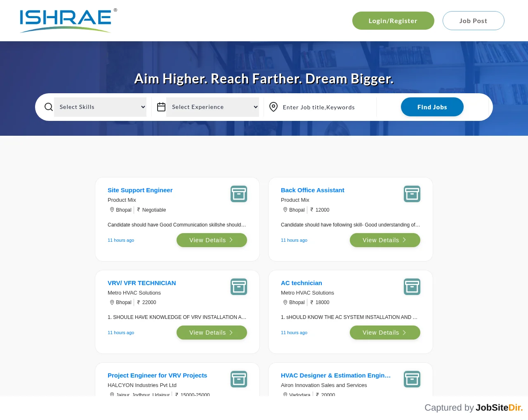Click the Find Jobs button

[432, 107]
